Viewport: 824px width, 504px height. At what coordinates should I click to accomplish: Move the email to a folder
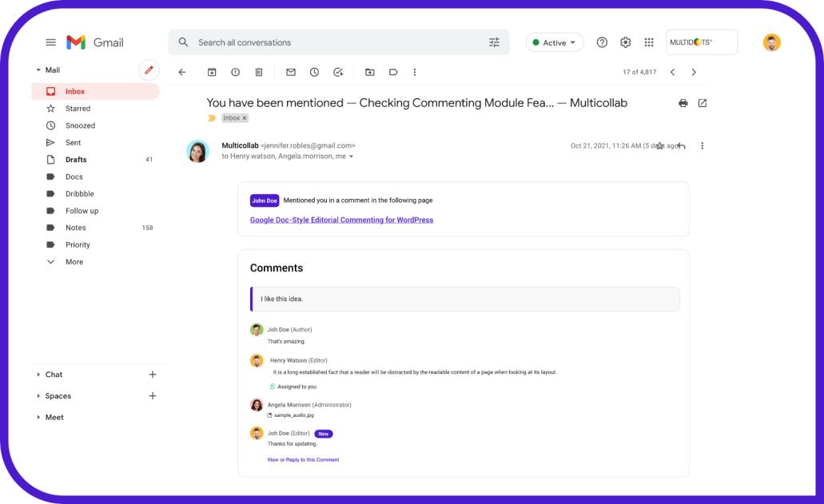coord(370,73)
